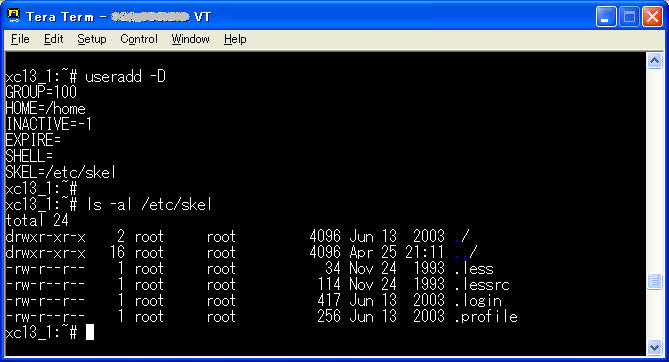Maximize the Tera Term window
The width and height of the screenshot is (669, 362).
point(629,17)
